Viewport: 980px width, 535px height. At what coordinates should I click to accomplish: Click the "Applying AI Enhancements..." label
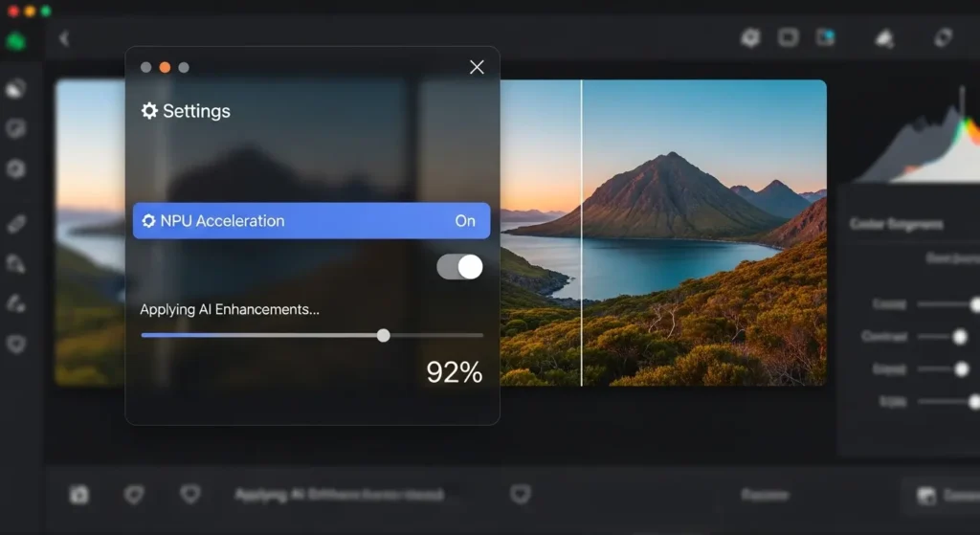pyautogui.click(x=230, y=309)
